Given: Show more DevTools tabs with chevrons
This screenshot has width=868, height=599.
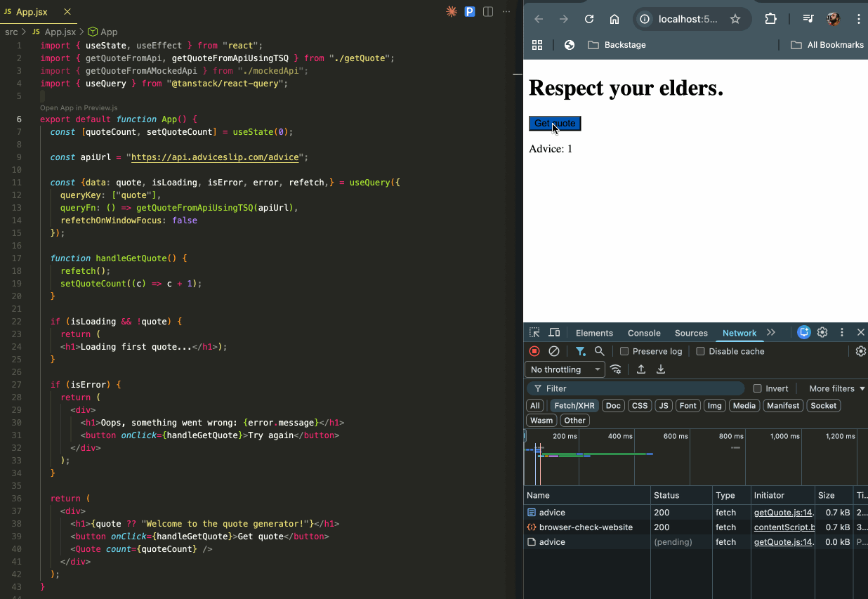Looking at the screenshot, I should click(x=771, y=333).
